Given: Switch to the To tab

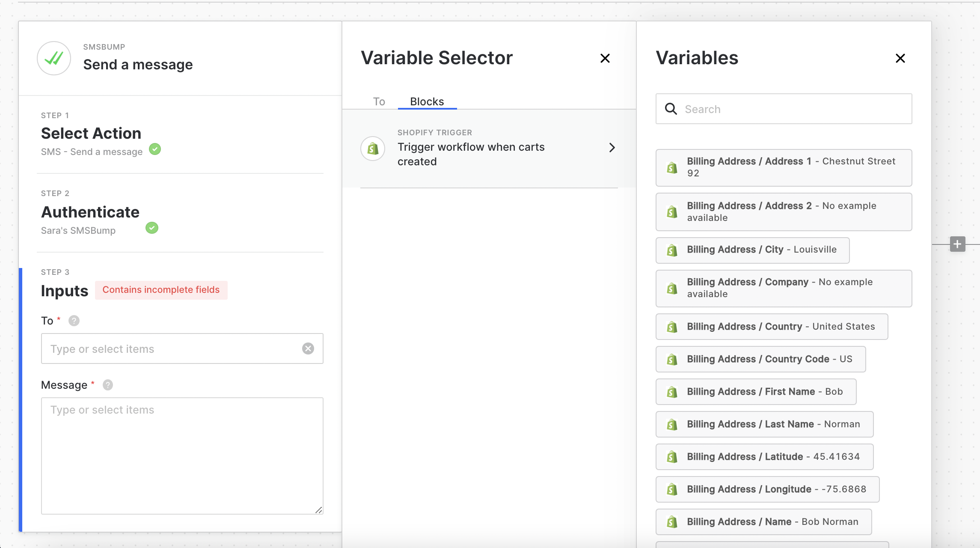Looking at the screenshot, I should 379,101.
